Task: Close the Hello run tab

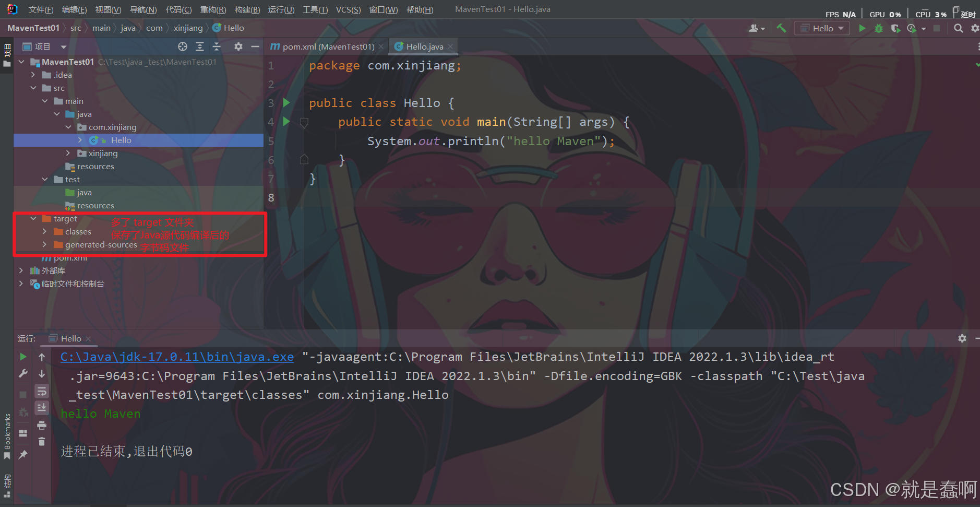Action: point(88,338)
